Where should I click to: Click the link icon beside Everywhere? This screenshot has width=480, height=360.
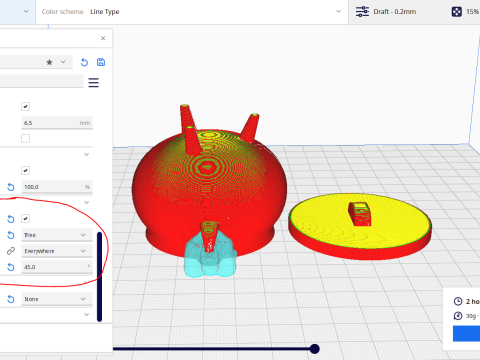point(11,251)
